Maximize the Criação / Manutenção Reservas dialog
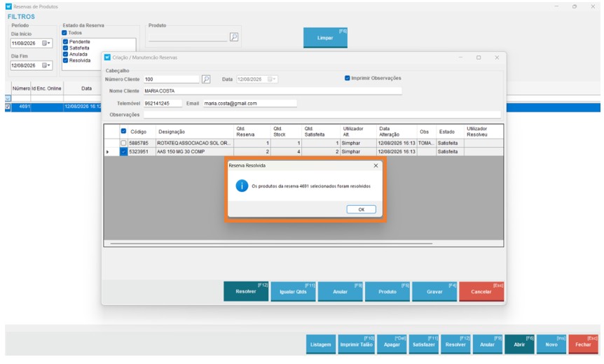 479,57
